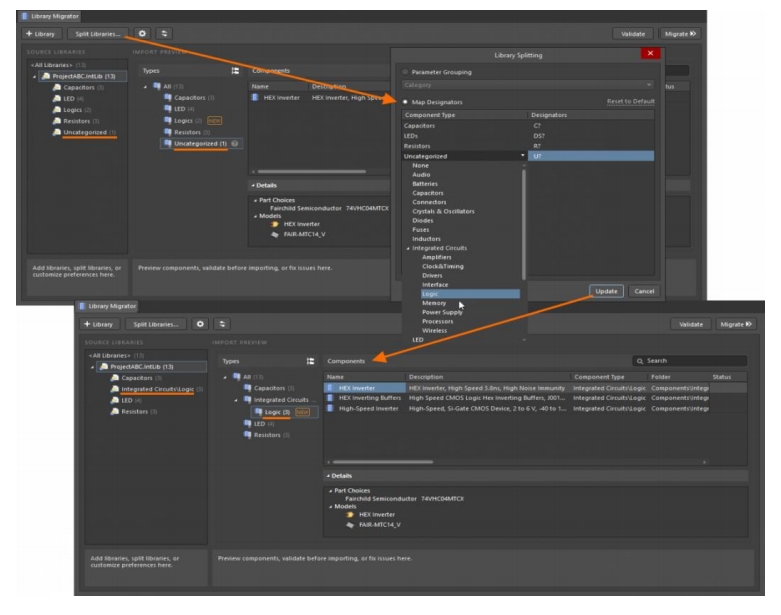Click Validate button in bottom window

tap(691, 324)
